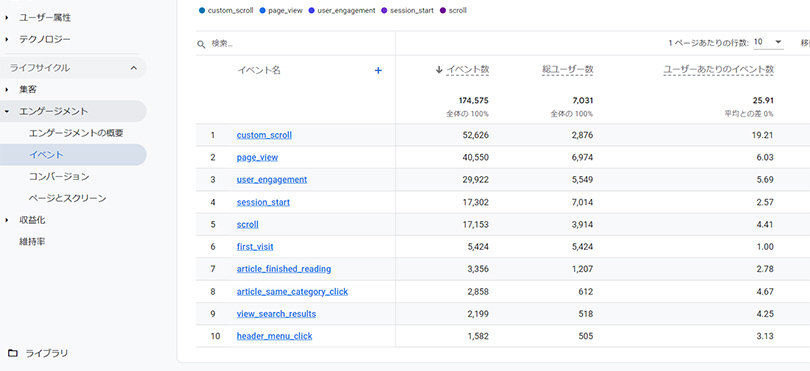Open the 維持率 report
The image size is (810, 371).
(32, 242)
